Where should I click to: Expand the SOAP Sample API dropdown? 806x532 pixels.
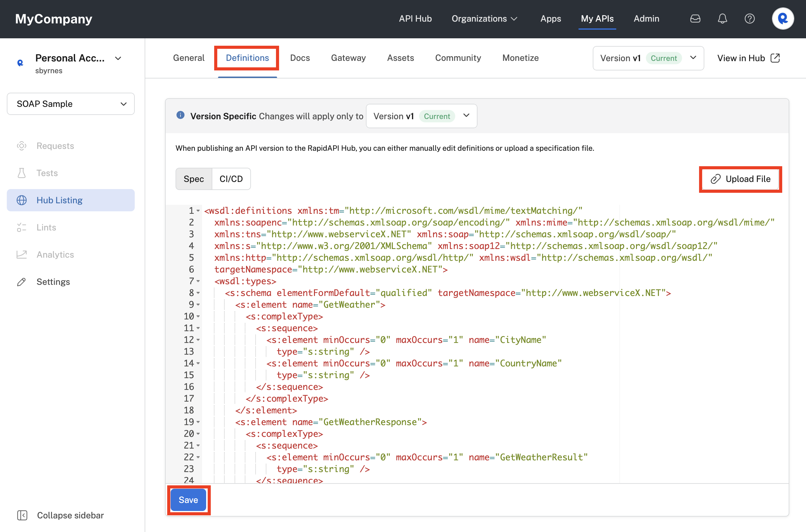pyautogui.click(x=70, y=104)
